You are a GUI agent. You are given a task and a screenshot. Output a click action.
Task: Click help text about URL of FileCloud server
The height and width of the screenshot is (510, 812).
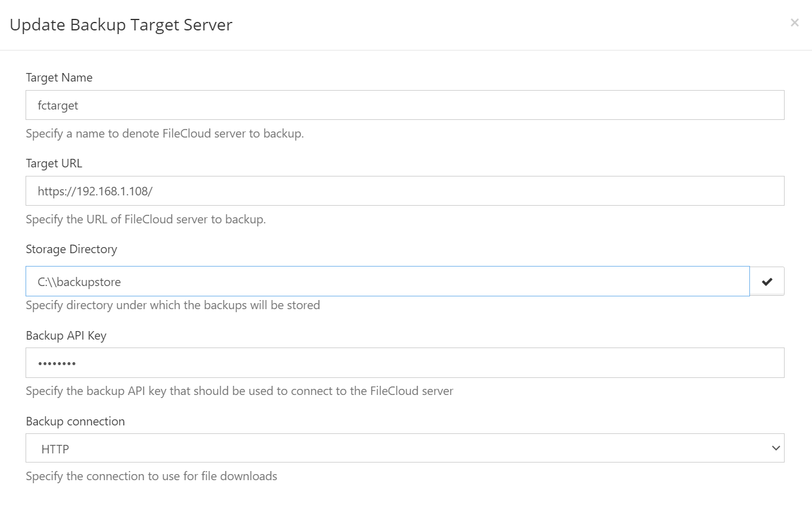tap(145, 219)
